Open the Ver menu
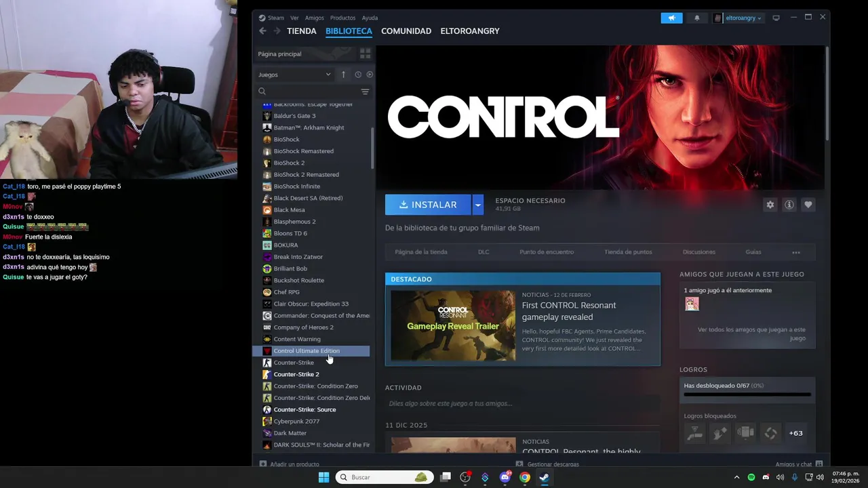This screenshot has height=488, width=868. pyautogui.click(x=294, y=18)
